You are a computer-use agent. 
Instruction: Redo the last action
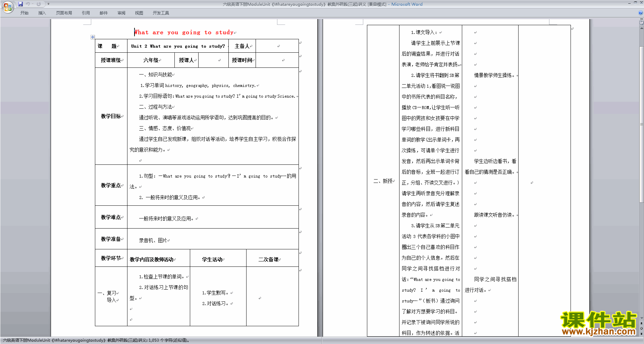click(x=39, y=4)
